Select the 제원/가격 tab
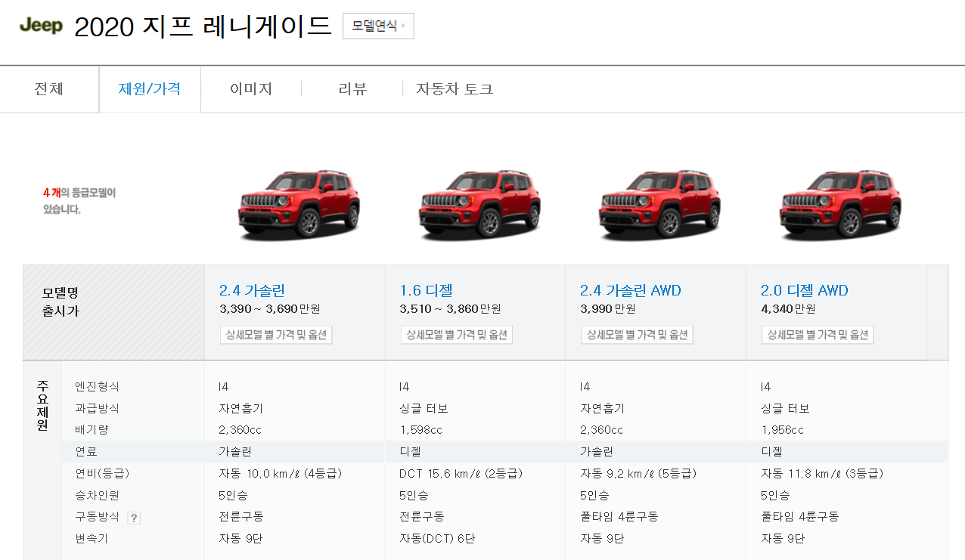The width and height of the screenshot is (965, 560). coord(150,89)
